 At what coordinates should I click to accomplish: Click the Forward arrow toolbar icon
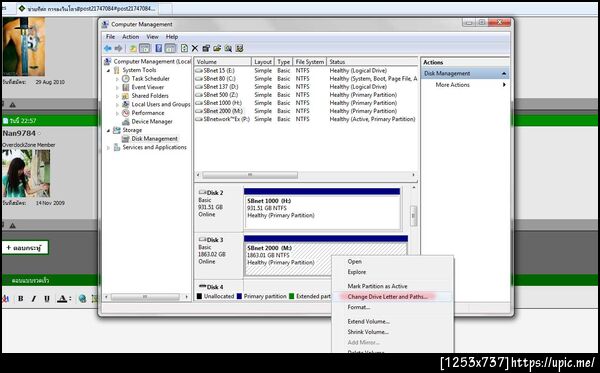point(119,48)
